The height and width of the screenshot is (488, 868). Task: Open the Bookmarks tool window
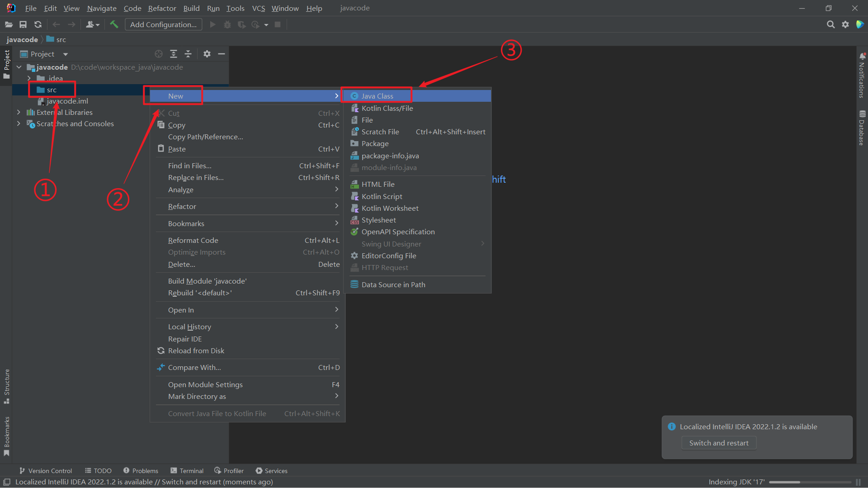tap(7, 436)
